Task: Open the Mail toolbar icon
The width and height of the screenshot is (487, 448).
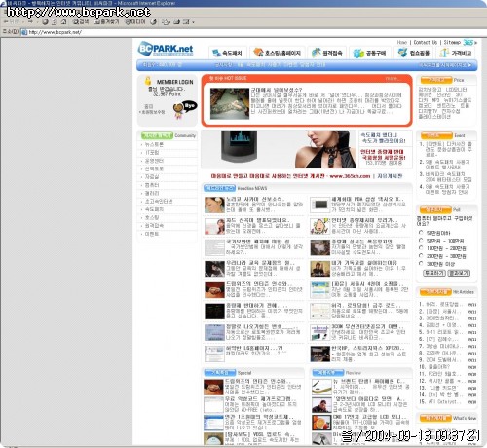Action: click(166, 22)
